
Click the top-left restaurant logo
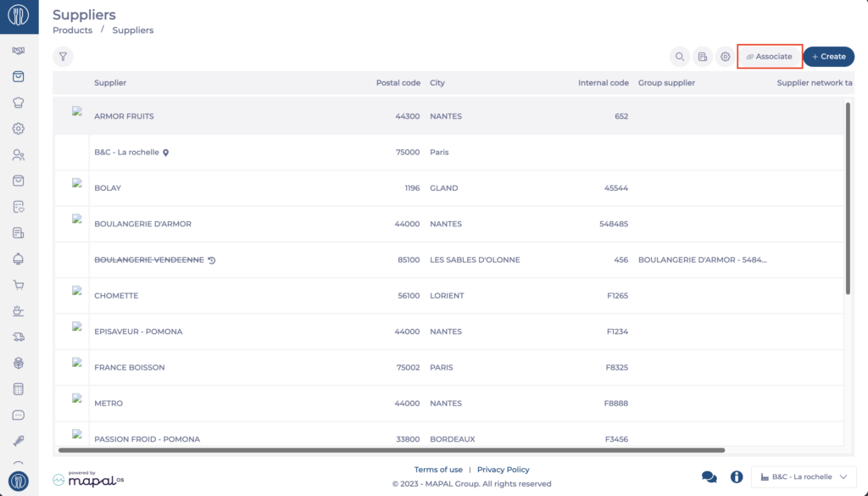(19, 15)
